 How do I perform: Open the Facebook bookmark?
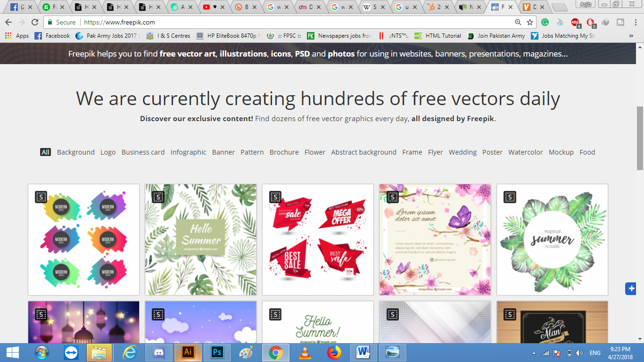coord(52,36)
